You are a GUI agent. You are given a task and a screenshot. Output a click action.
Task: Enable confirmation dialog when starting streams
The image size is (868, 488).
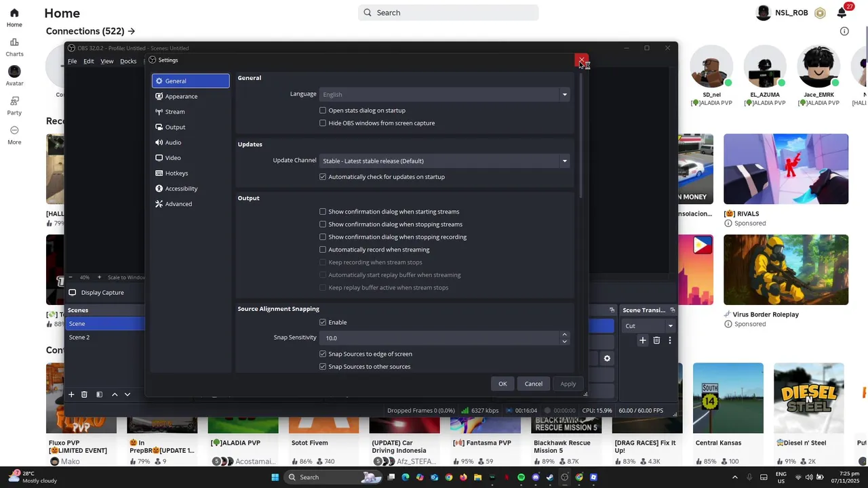click(x=323, y=211)
